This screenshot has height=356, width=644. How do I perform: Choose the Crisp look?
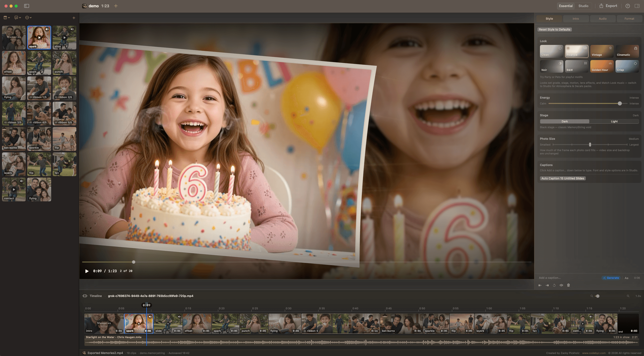627,67
